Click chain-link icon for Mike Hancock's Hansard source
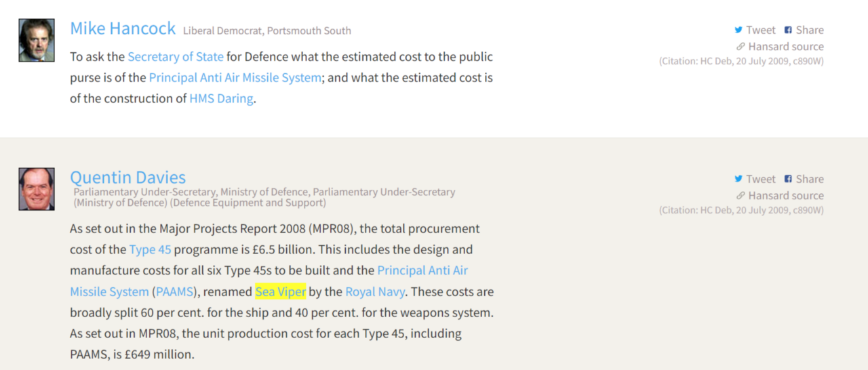Image resolution: width=868 pixels, height=370 pixels. point(741,47)
